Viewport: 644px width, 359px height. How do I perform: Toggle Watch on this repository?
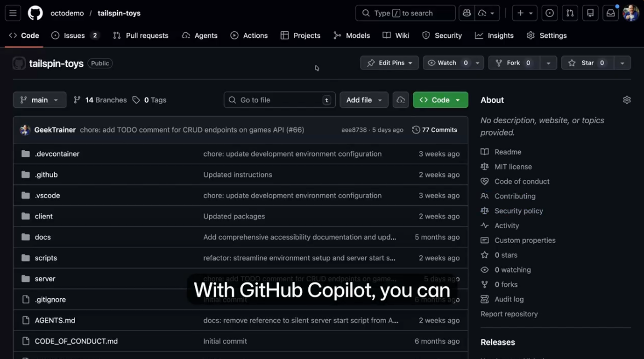point(448,63)
